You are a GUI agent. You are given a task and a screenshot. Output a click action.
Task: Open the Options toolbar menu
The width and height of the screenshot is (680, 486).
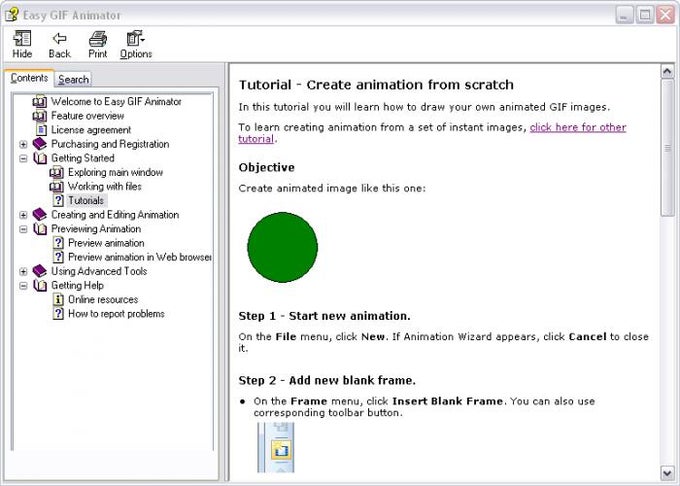pyautogui.click(x=136, y=44)
